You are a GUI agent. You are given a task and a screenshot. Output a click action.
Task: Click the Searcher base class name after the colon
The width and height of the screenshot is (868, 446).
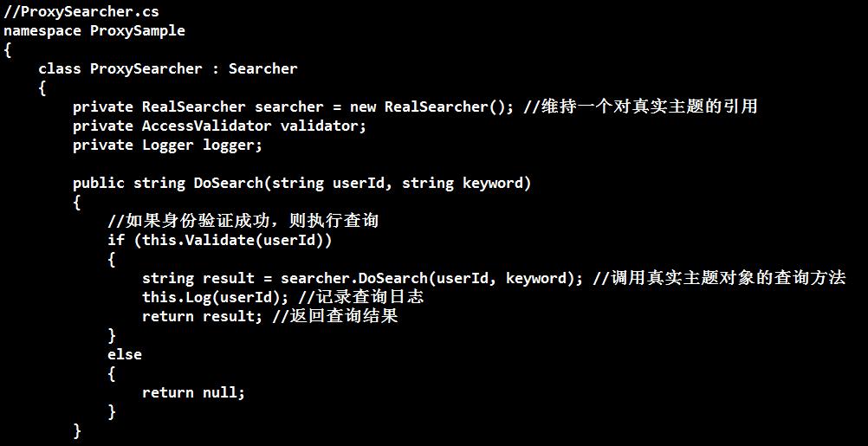tap(262, 68)
